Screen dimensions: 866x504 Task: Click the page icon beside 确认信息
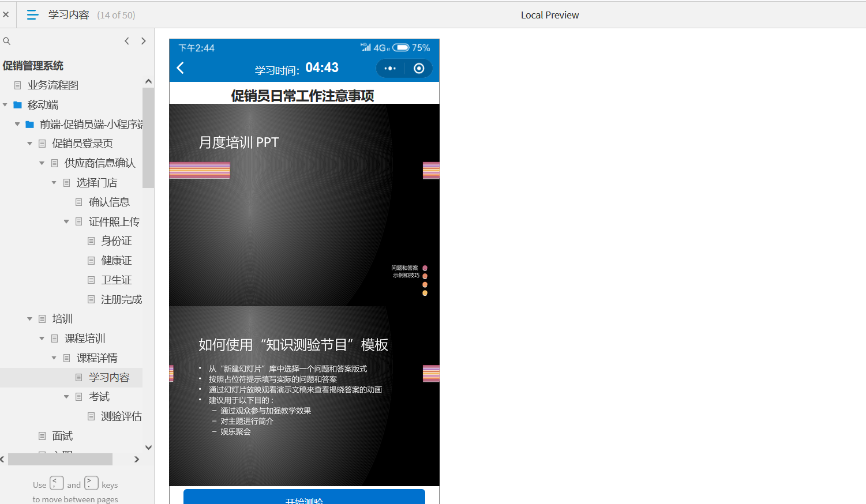coord(79,202)
